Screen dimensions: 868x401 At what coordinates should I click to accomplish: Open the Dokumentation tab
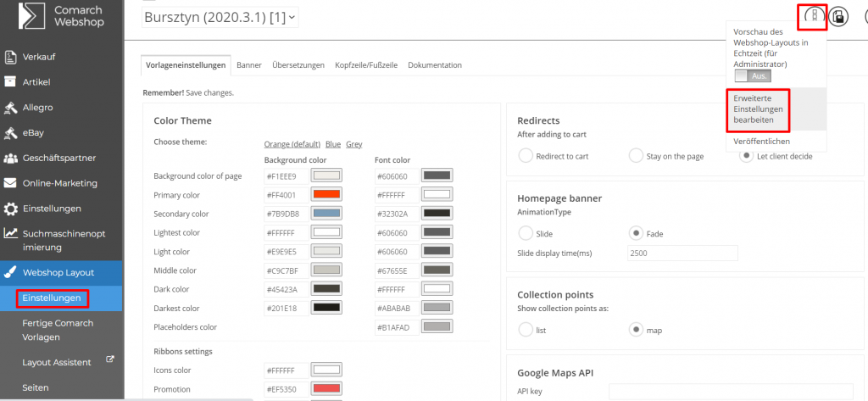point(435,64)
